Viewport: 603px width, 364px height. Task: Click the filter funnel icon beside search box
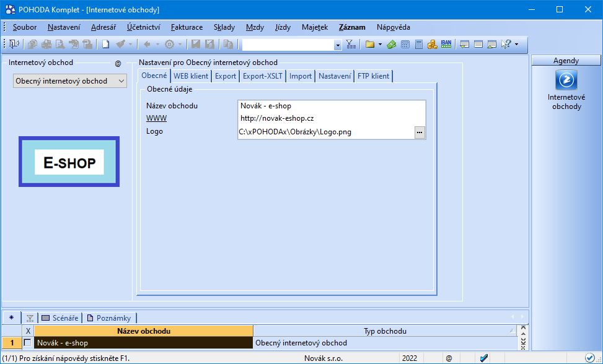351,45
